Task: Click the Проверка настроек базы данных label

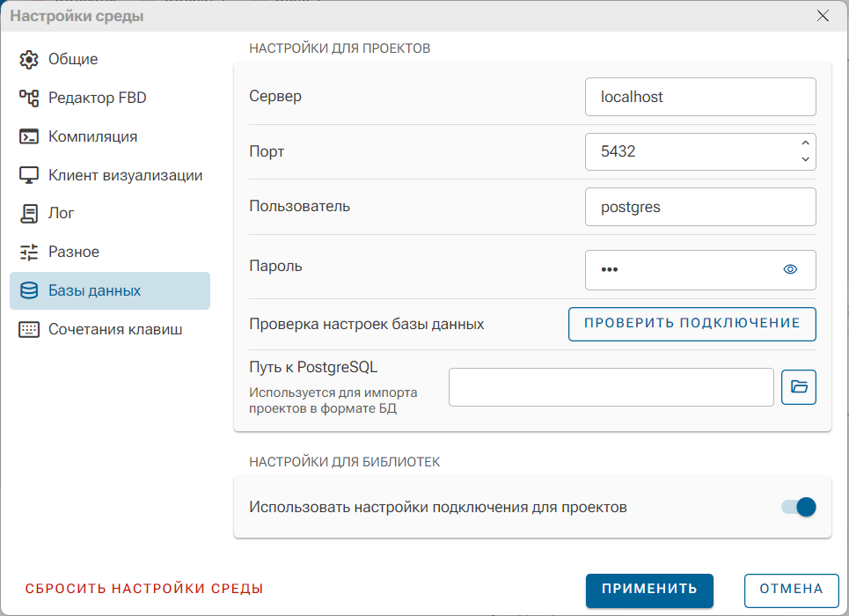Action: (367, 324)
